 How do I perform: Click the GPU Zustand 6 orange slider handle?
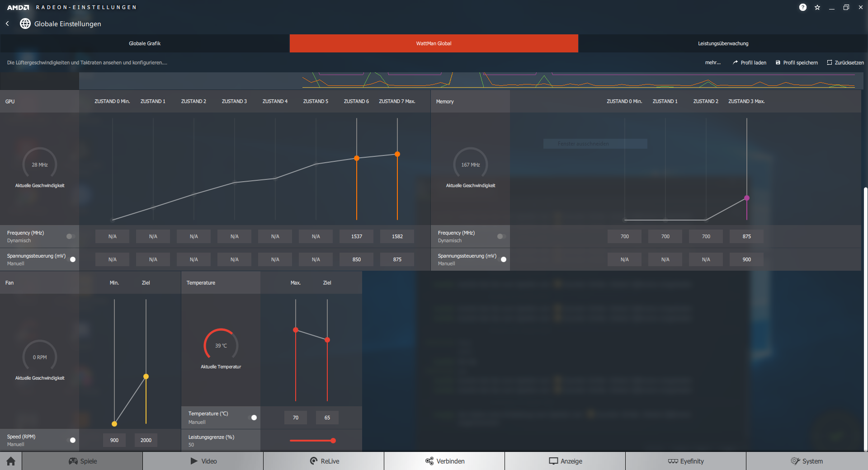click(357, 158)
